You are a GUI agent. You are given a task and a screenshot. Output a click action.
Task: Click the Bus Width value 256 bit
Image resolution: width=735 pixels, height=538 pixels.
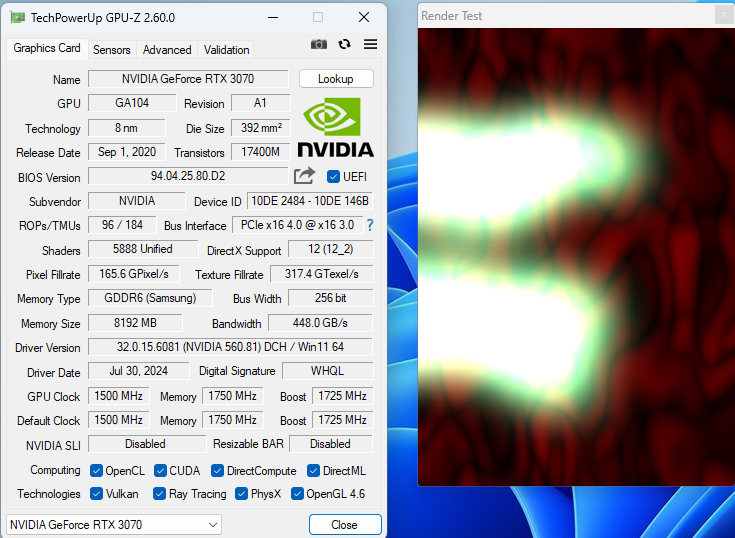(330, 298)
